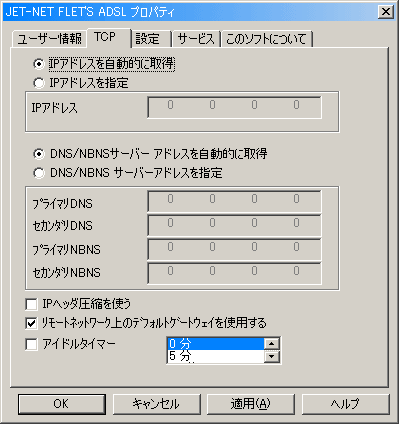Viewport: 399px width, 424px height.
Task: Click the セカンダリDNS address field
Action: (x=234, y=225)
